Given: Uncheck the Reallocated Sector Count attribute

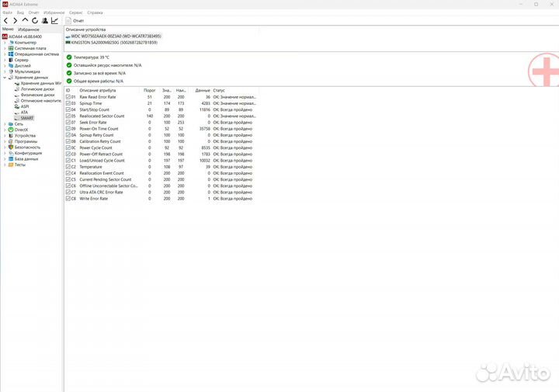Looking at the screenshot, I should (x=68, y=116).
